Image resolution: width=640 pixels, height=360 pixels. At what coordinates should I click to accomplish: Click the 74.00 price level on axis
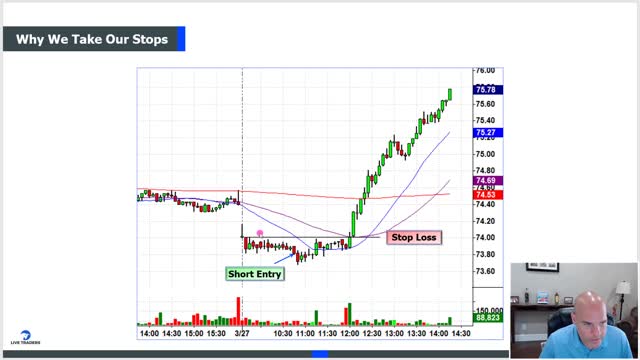485,238
